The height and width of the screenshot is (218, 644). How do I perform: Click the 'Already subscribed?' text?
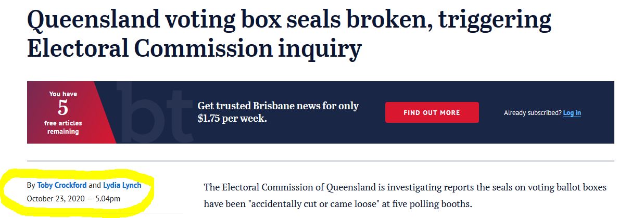point(533,113)
